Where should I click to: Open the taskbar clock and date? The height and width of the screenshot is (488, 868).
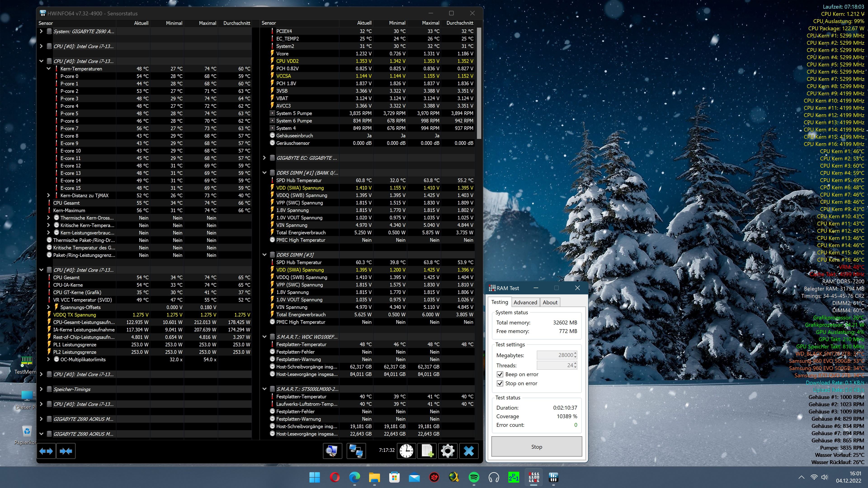[x=849, y=477]
